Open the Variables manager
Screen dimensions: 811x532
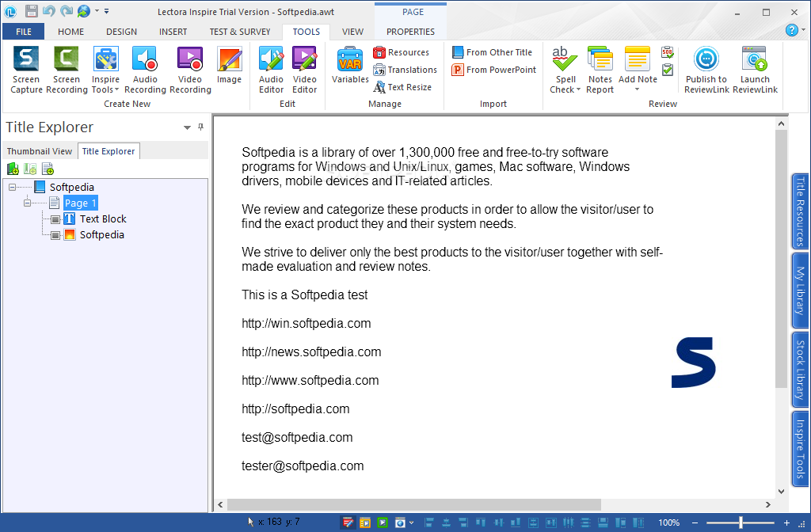coord(350,66)
